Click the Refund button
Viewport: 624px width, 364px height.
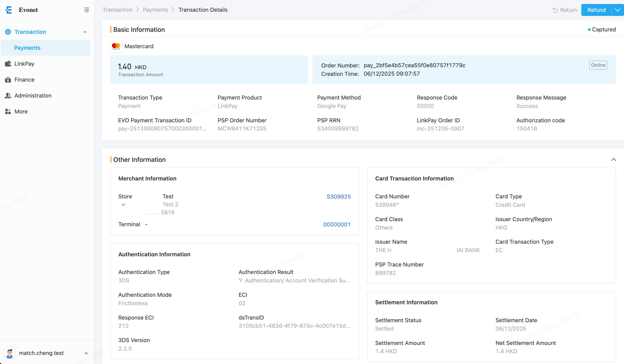click(x=596, y=10)
